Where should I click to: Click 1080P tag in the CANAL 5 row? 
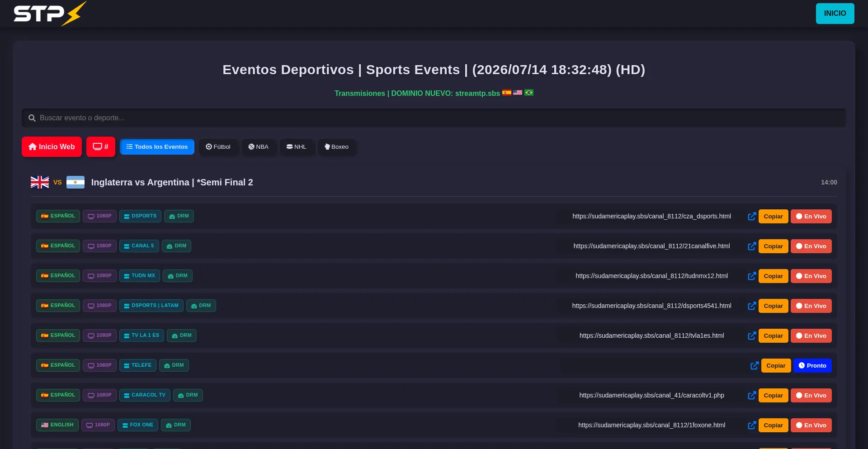coord(99,246)
